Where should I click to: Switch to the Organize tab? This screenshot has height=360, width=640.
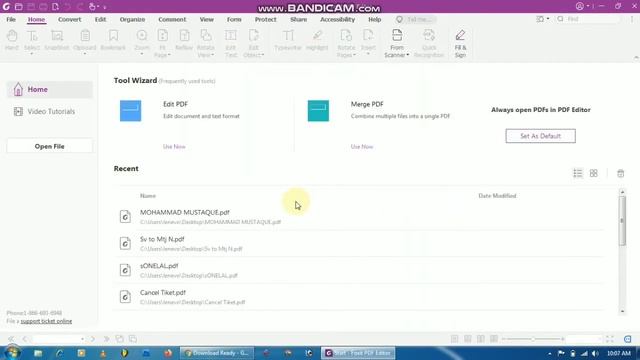tap(132, 19)
